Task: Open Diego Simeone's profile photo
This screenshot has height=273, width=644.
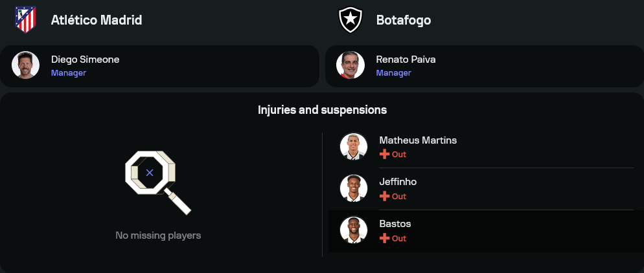Action: [x=26, y=65]
